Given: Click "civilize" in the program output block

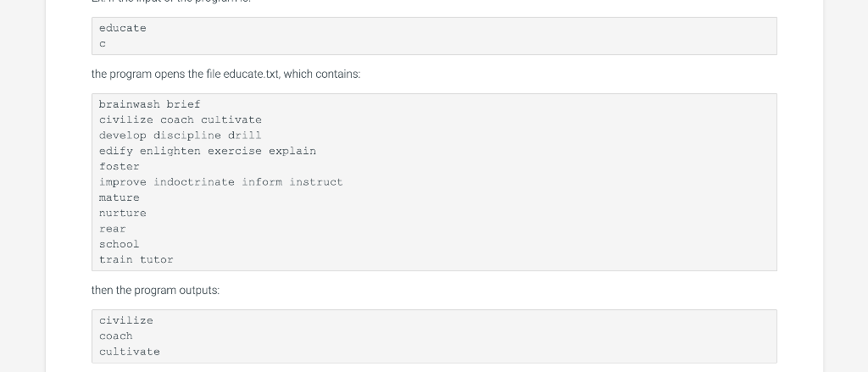Looking at the screenshot, I should (x=126, y=320).
